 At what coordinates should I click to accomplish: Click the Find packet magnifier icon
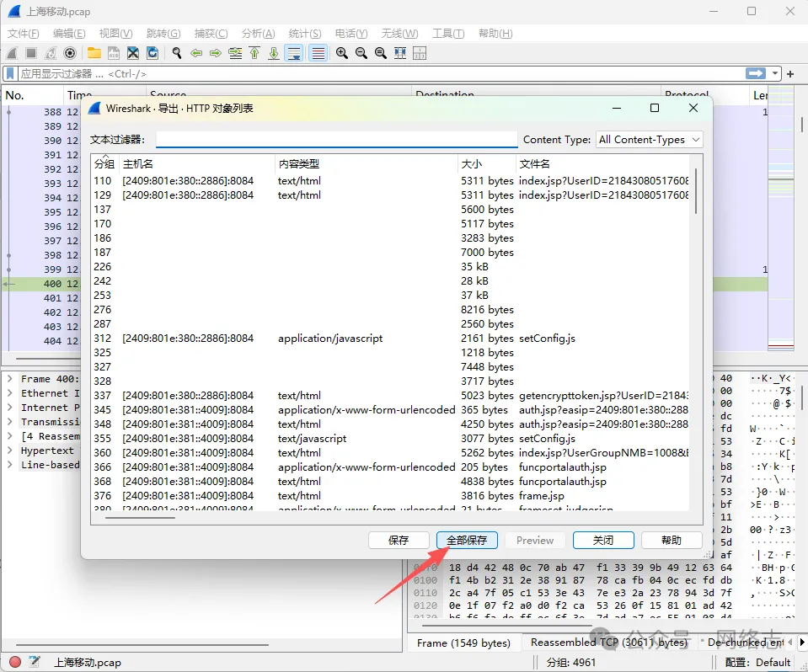pyautogui.click(x=177, y=53)
